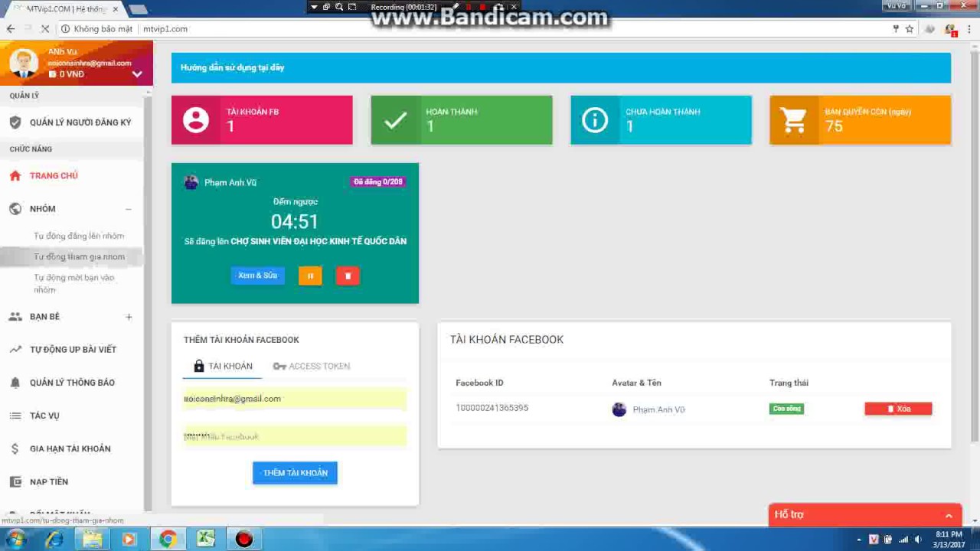This screenshot has height=551, width=980.
Task: Open new browser tab
Action: tap(139, 9)
